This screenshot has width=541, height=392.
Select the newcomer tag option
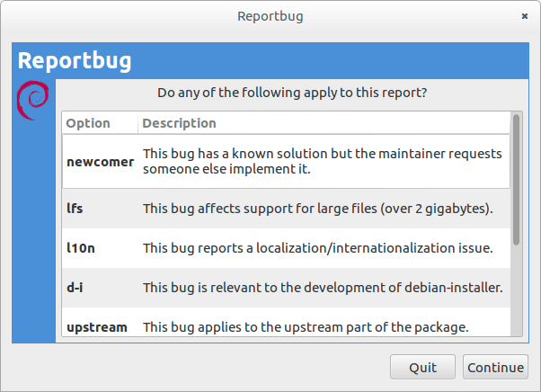[100, 162]
